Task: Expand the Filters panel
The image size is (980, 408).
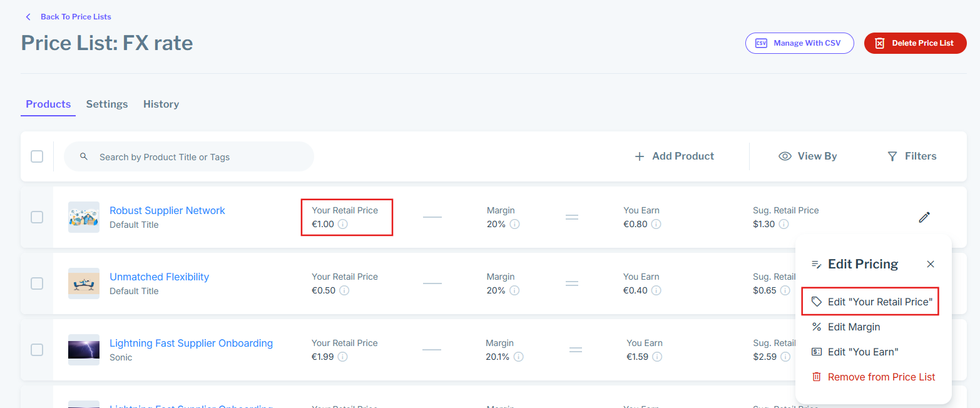Action: tap(912, 156)
